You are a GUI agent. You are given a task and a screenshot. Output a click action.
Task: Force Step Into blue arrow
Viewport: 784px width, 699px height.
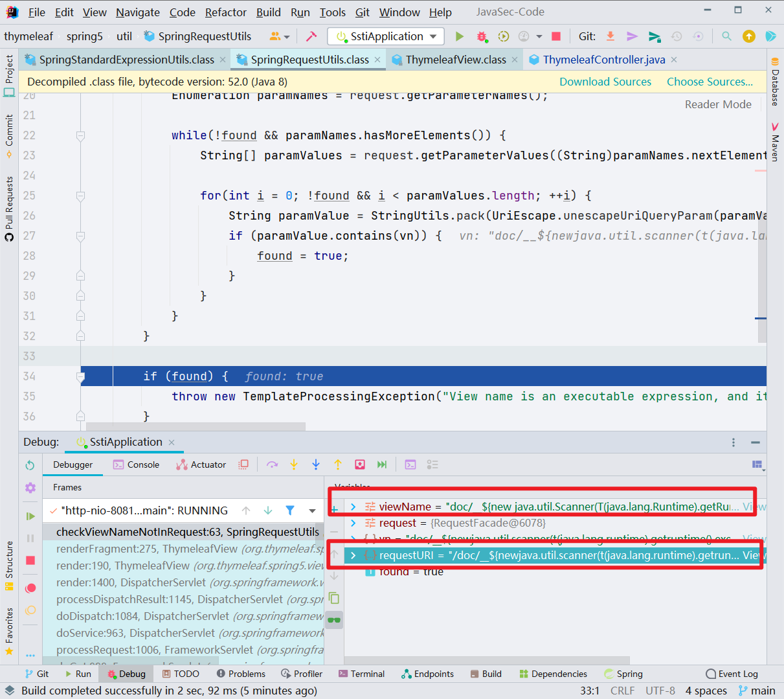coord(316,464)
